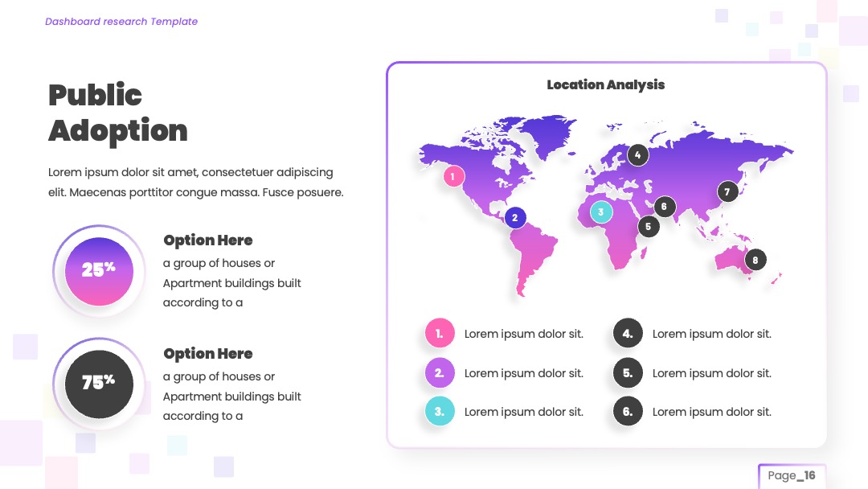Click the Option Here heading beside 25%
868x489 pixels.
208,240
